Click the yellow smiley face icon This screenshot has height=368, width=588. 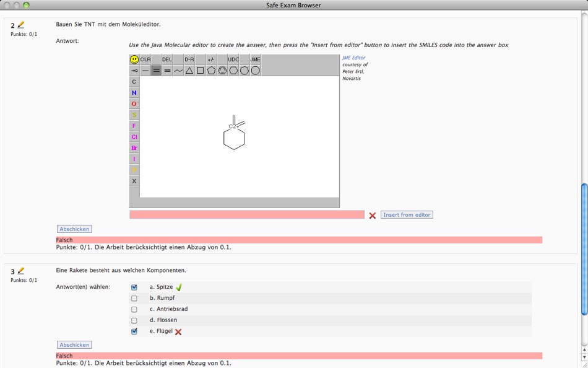point(134,59)
